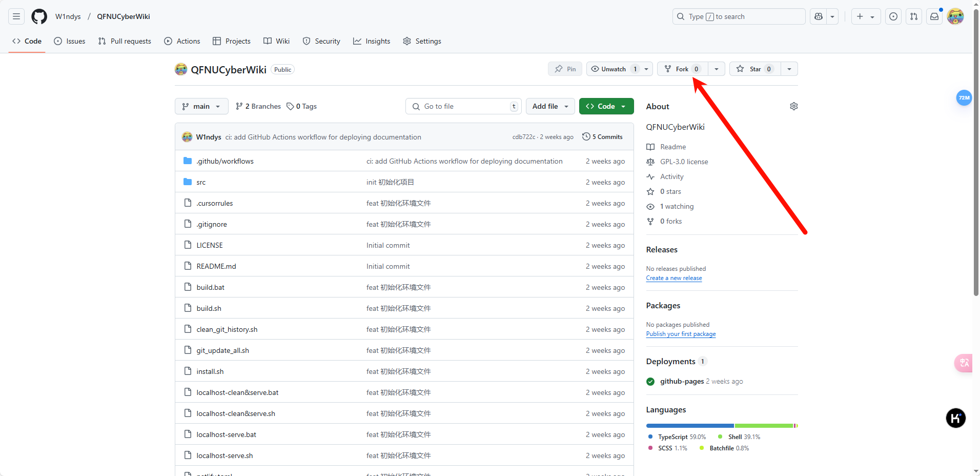Open the README.md file
980x476 pixels.
(216, 266)
